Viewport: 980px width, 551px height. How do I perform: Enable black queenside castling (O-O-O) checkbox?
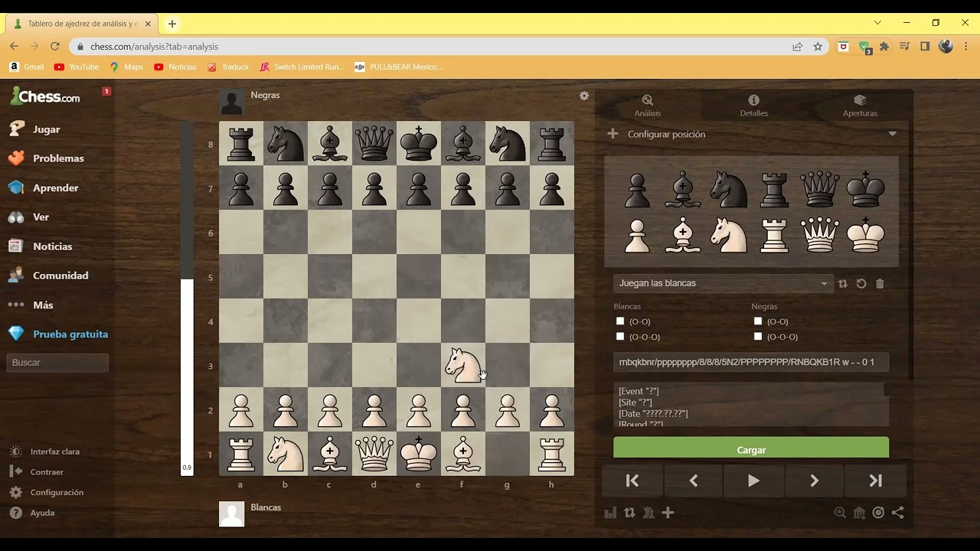click(x=758, y=337)
